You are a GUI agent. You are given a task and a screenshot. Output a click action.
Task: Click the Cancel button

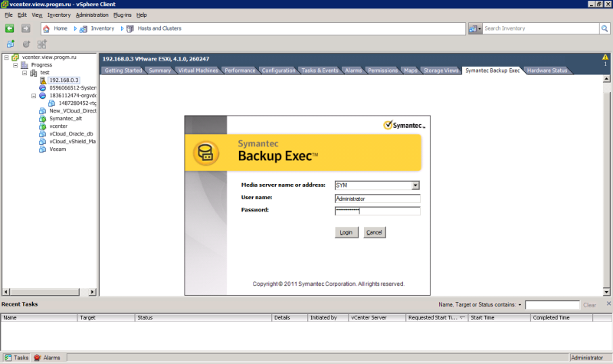click(x=374, y=232)
